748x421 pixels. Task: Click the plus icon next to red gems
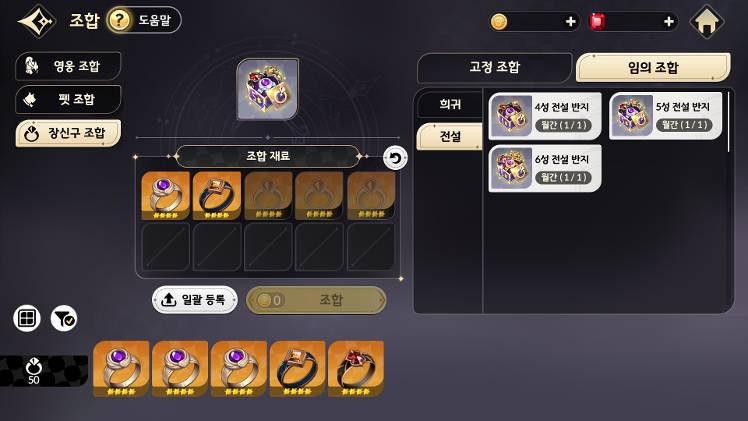669,21
